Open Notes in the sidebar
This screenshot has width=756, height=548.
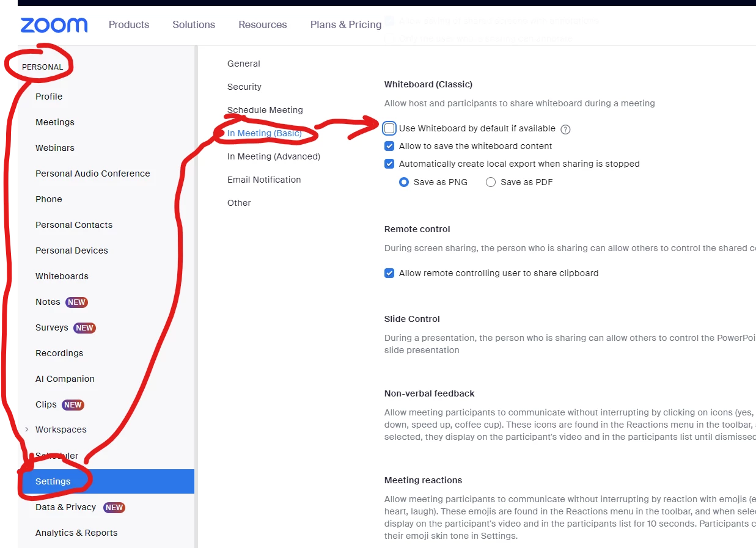coord(48,302)
